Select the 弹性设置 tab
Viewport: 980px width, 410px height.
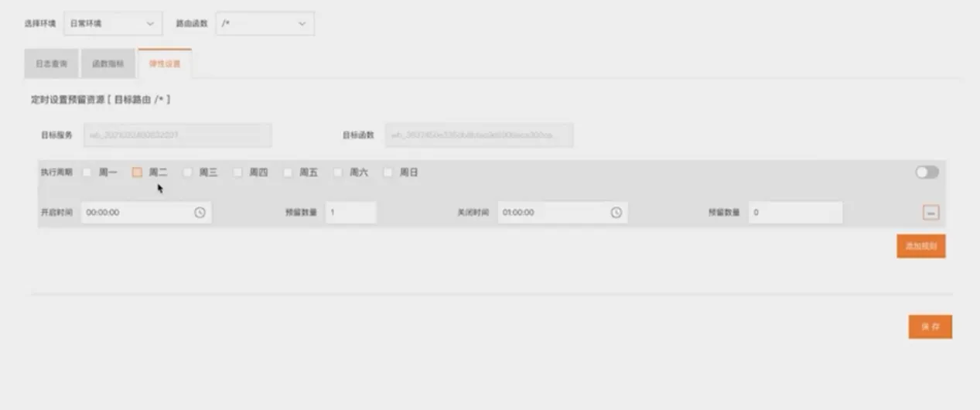pyautogui.click(x=165, y=64)
